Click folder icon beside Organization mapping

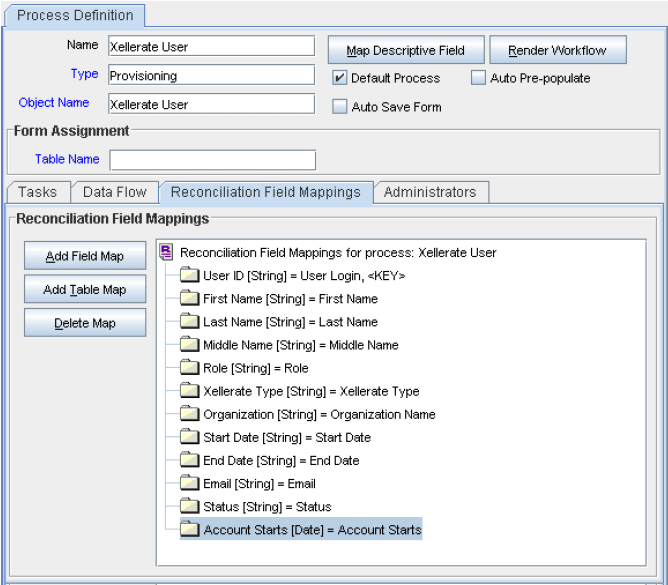[x=189, y=413]
